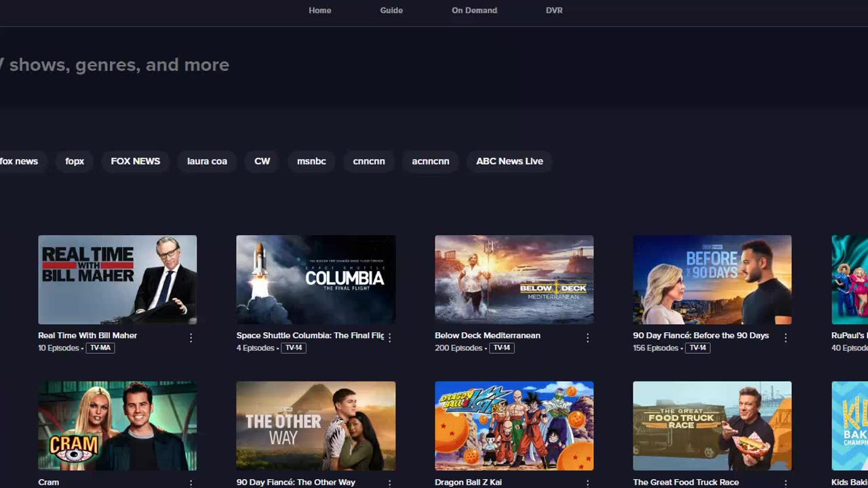Click '156 Episodes' text
This screenshot has width=868, height=488.
(x=655, y=348)
